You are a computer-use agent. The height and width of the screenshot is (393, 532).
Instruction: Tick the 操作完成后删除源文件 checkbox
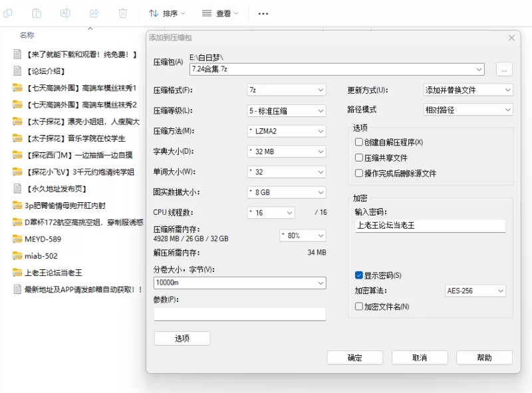point(358,173)
